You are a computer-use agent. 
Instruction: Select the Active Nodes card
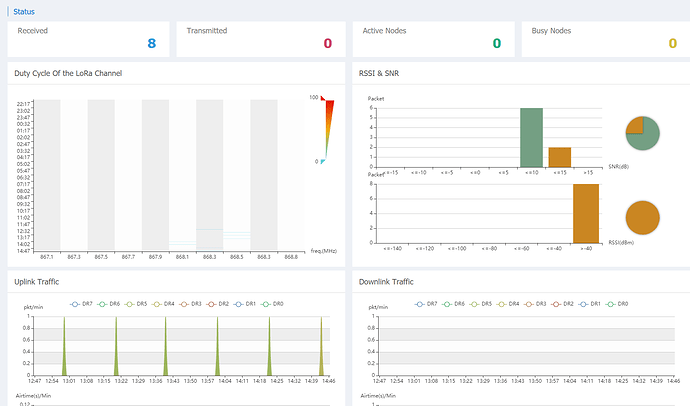[x=431, y=40]
